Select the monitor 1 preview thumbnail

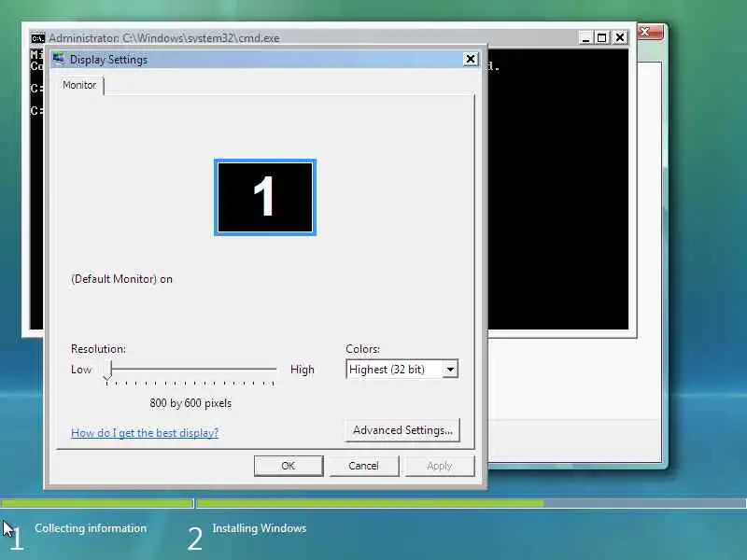265,197
